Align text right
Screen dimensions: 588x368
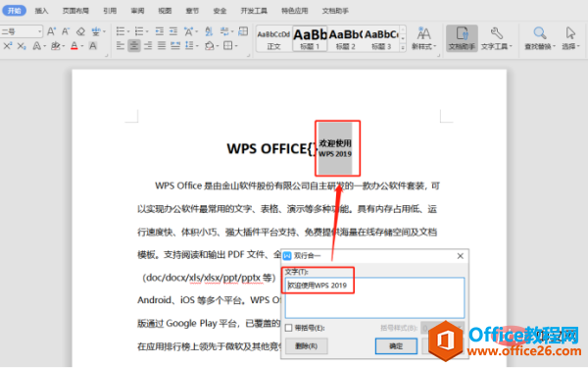pos(148,46)
